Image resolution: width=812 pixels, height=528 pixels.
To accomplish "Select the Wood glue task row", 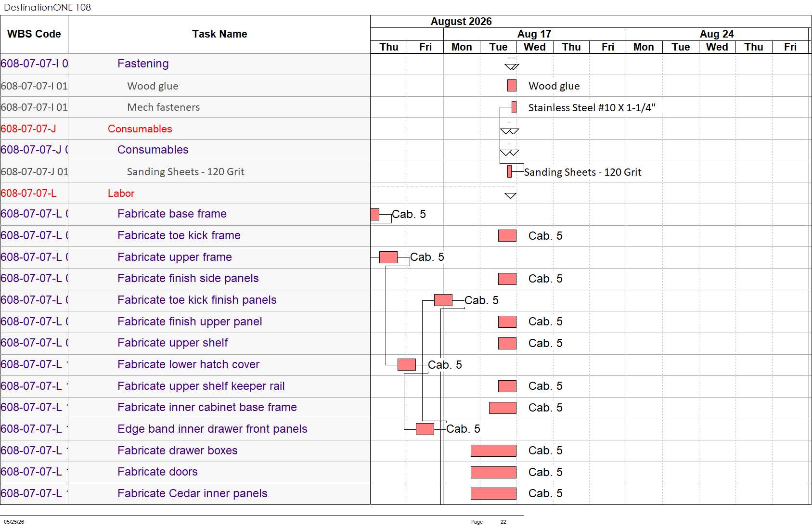I will click(x=153, y=86).
